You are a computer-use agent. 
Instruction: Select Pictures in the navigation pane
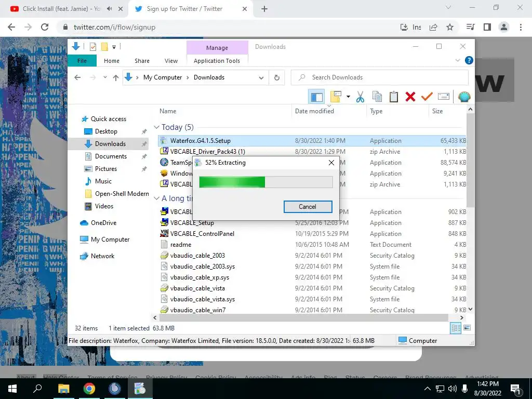pos(105,169)
